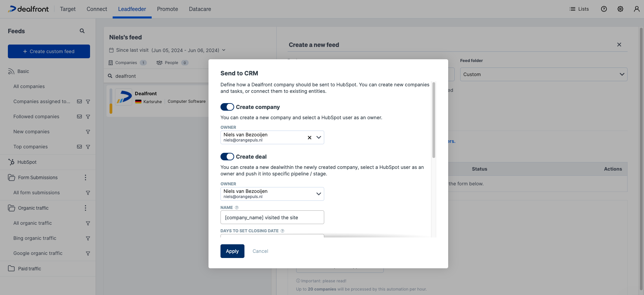Click the Dealfront logo
Viewport: 644px width, 295px height.
28,9
